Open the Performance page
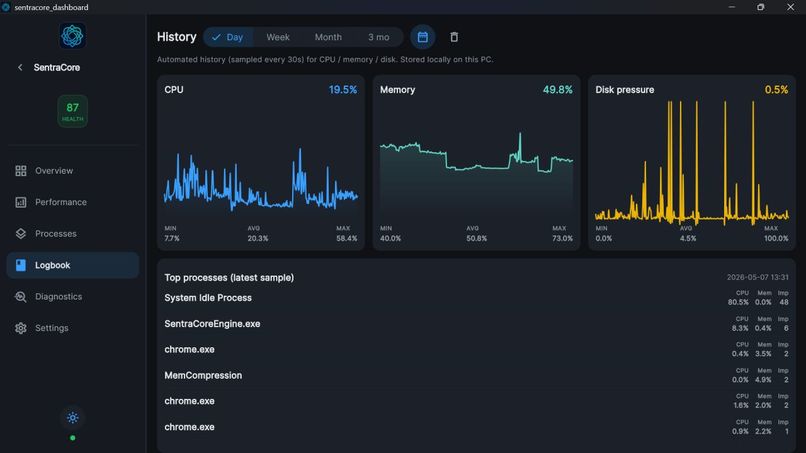The width and height of the screenshot is (806, 453). click(x=72, y=202)
